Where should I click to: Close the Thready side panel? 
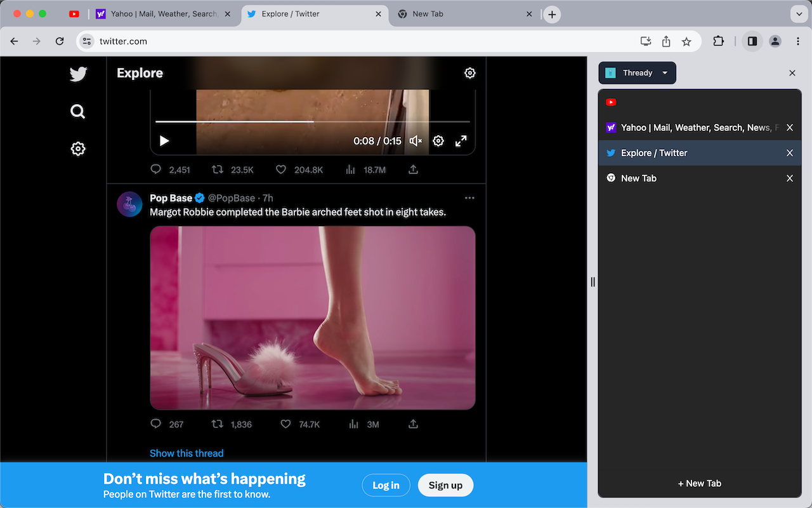(x=792, y=73)
